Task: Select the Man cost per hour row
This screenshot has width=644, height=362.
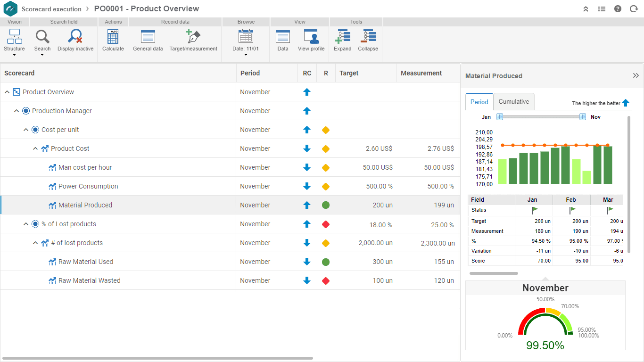Action: tap(230, 167)
